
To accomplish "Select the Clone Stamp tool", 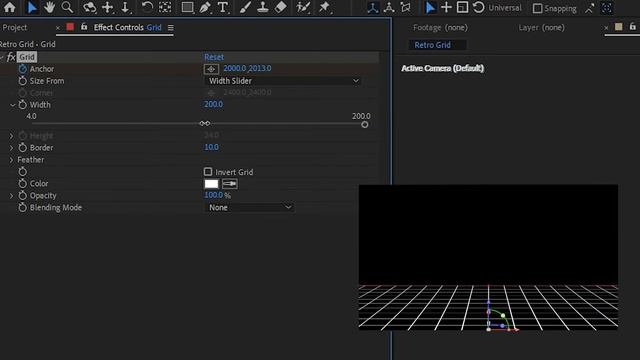I will click(262, 7).
